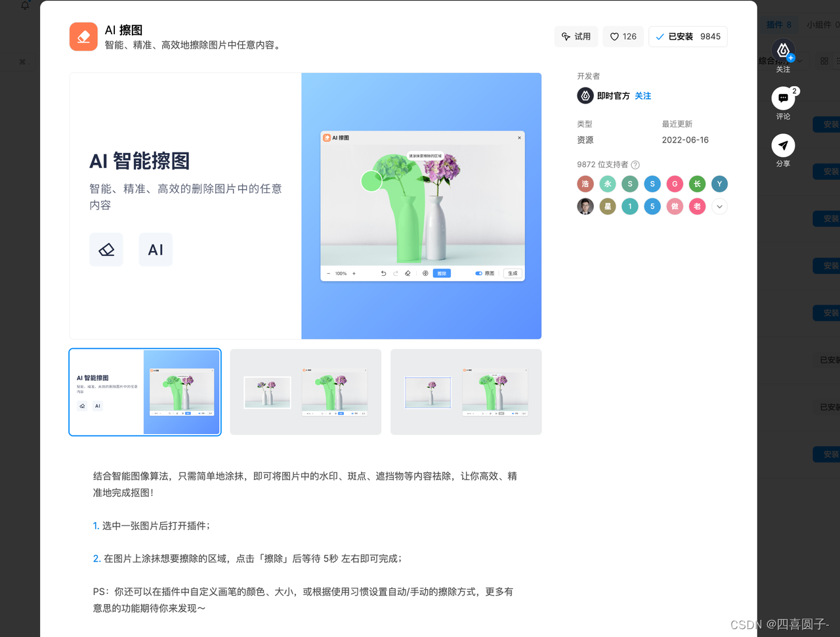Image resolution: width=840 pixels, height=637 pixels.
Task: Click the AI 擦图 title text
Action: click(123, 30)
